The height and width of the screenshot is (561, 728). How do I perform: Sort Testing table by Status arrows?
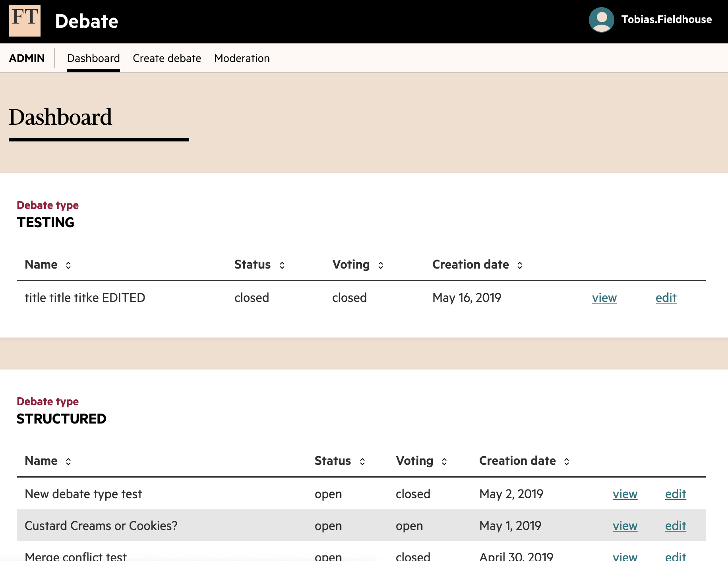pos(282,265)
